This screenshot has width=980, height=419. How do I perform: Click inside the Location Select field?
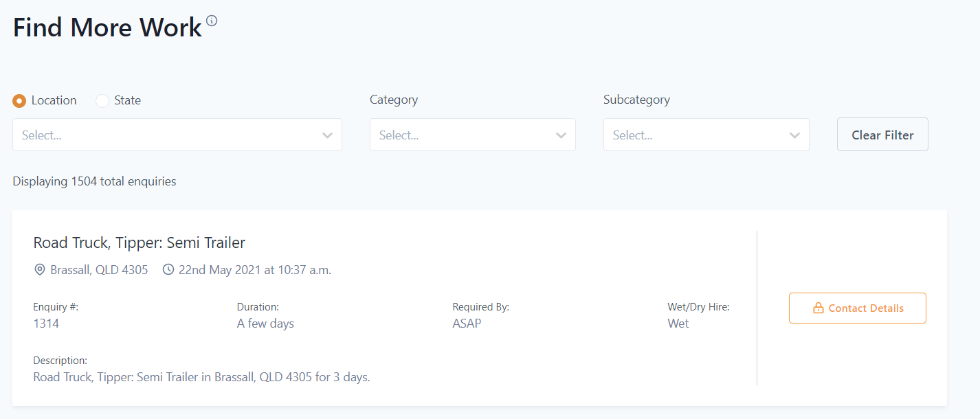(x=177, y=135)
